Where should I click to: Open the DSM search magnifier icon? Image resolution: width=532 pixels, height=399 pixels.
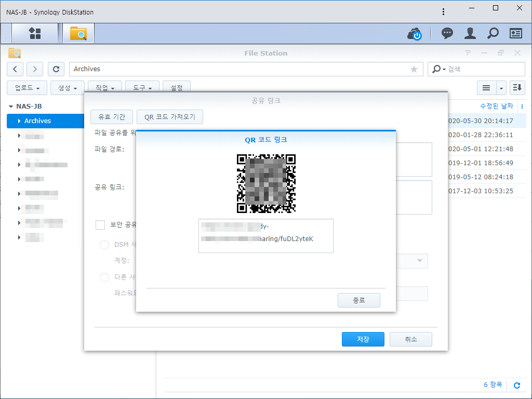pos(493,33)
